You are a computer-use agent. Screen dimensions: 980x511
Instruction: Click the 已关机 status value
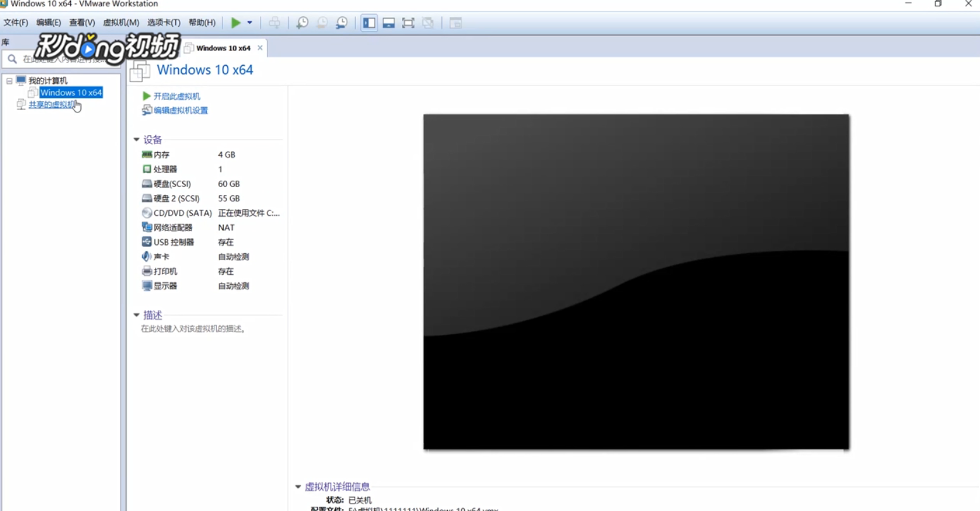click(360, 500)
